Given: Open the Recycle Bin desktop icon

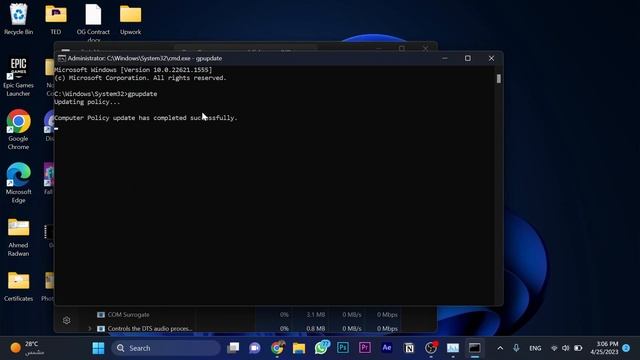Looking at the screenshot, I should tap(18, 19).
